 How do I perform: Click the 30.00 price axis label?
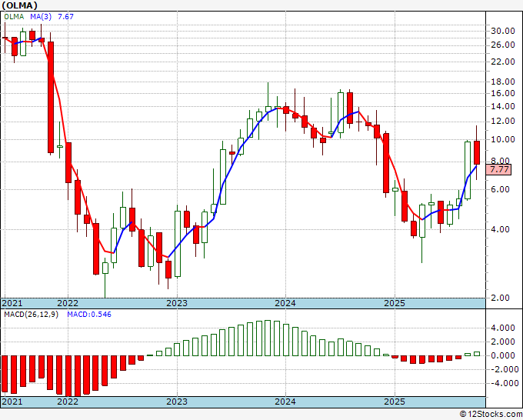[503, 31]
